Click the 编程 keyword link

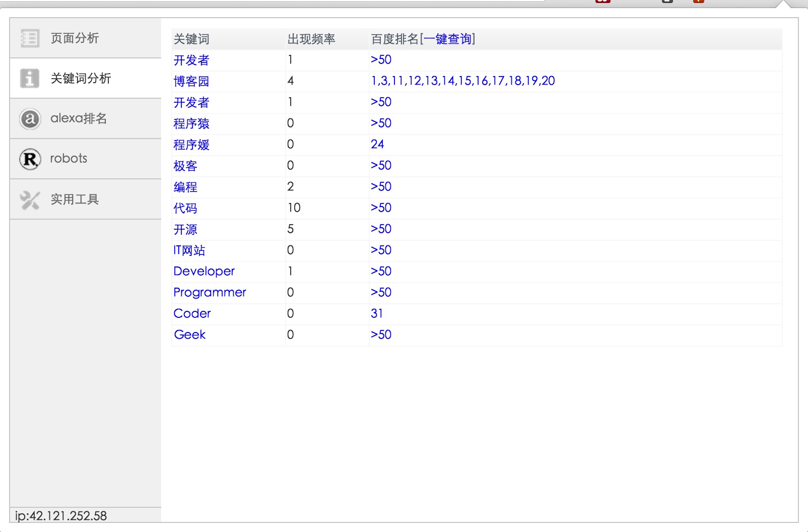coord(185,187)
